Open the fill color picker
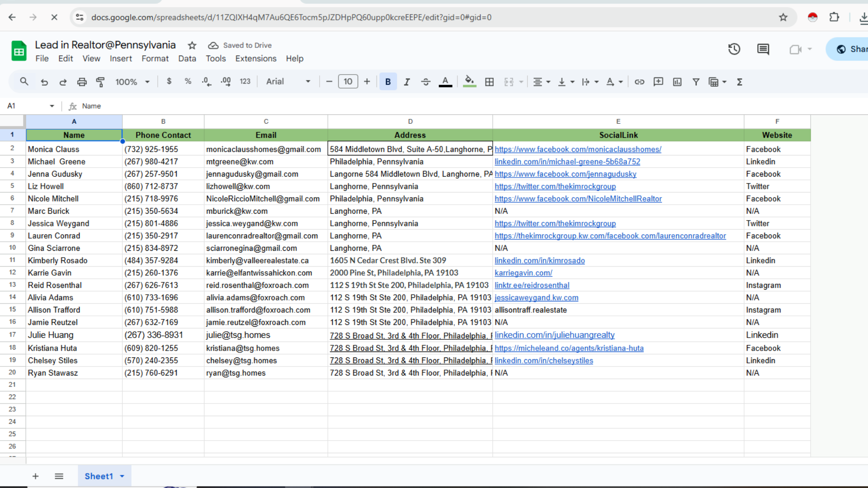Viewport: 868px width, 488px height. coord(469,82)
